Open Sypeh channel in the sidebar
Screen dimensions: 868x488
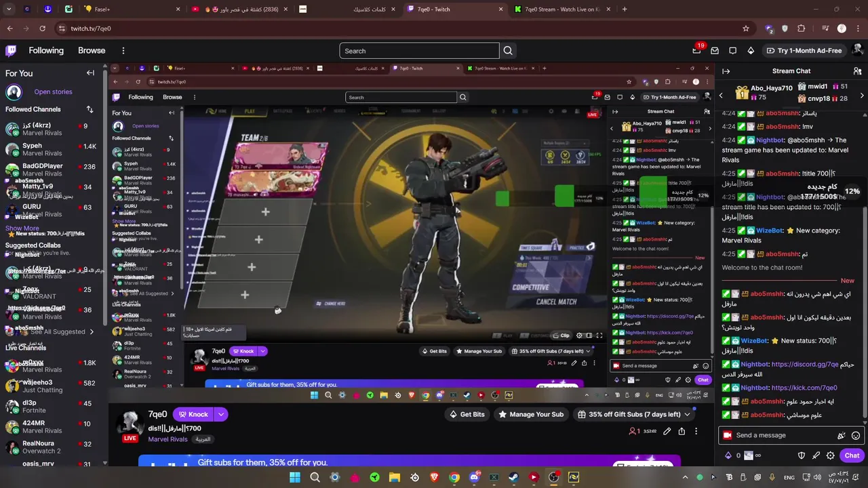51,149
